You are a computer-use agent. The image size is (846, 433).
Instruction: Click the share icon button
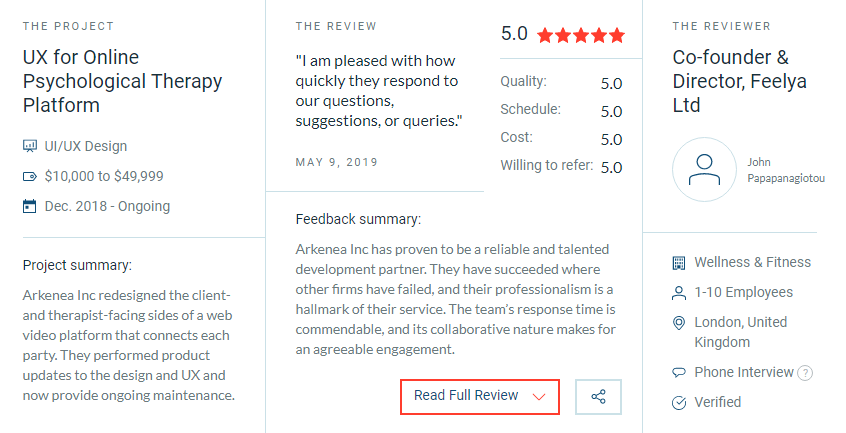coord(598,397)
